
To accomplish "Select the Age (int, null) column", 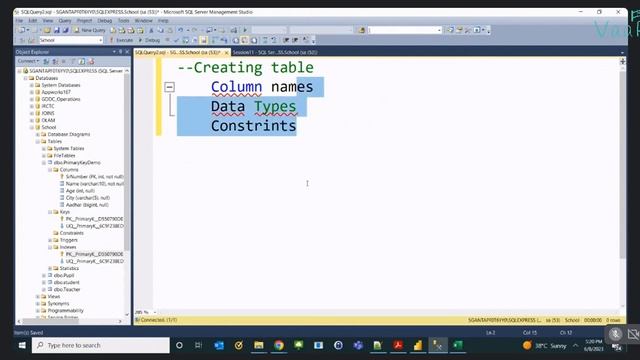I will click(x=80, y=191).
